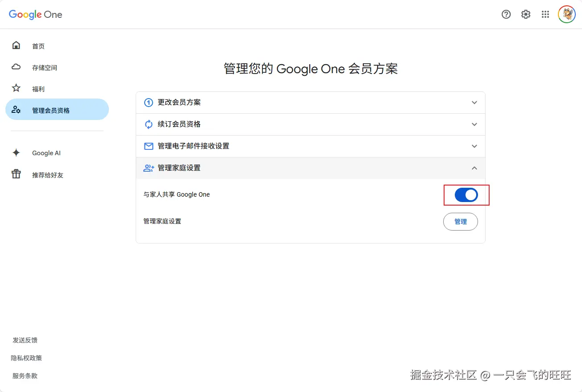Open the help question mark icon
582x392 pixels.
[506, 14]
